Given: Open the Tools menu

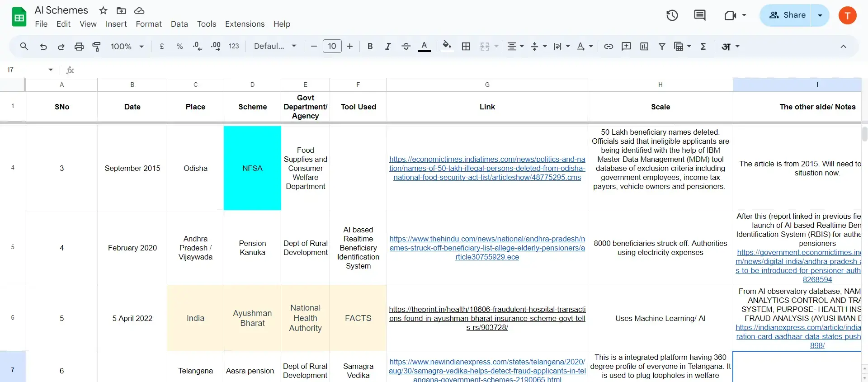Looking at the screenshot, I should [207, 24].
